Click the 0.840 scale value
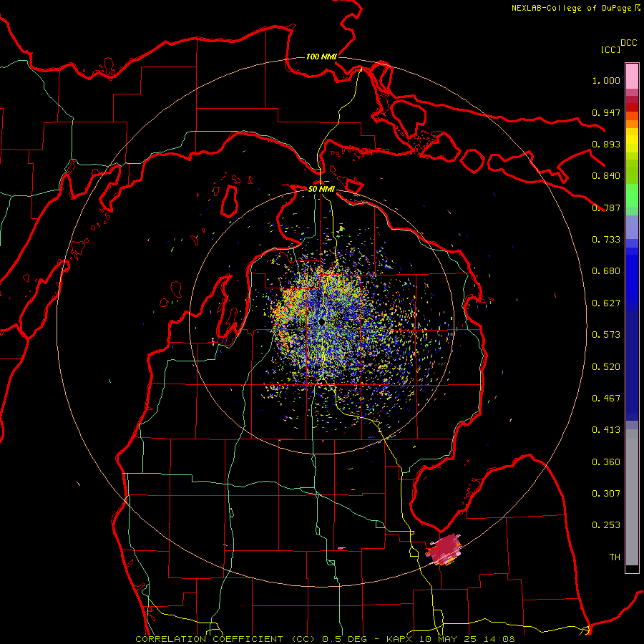 [x=606, y=176]
